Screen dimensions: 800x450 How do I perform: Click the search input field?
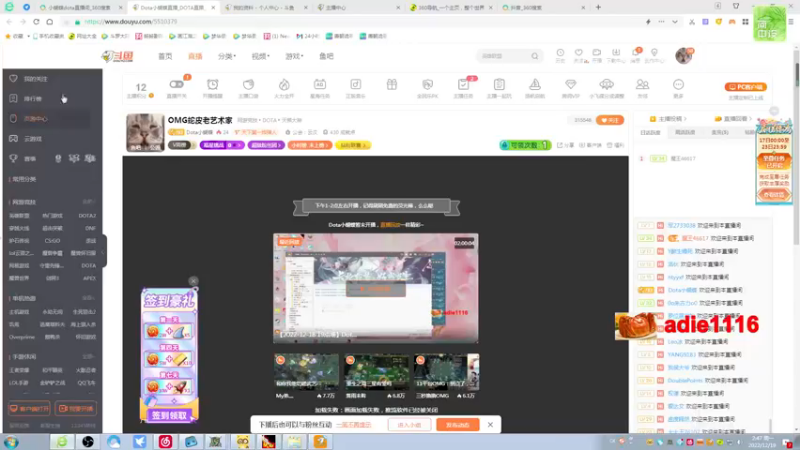(x=504, y=56)
